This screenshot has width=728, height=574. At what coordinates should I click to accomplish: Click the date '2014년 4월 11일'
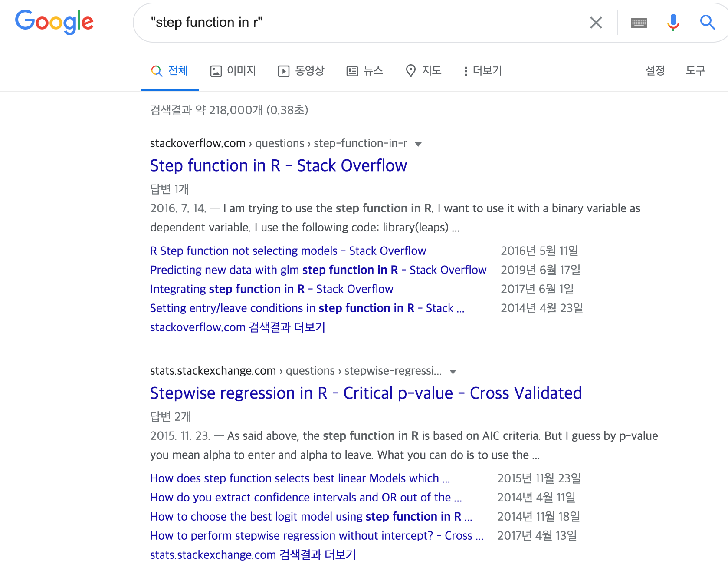537,498
